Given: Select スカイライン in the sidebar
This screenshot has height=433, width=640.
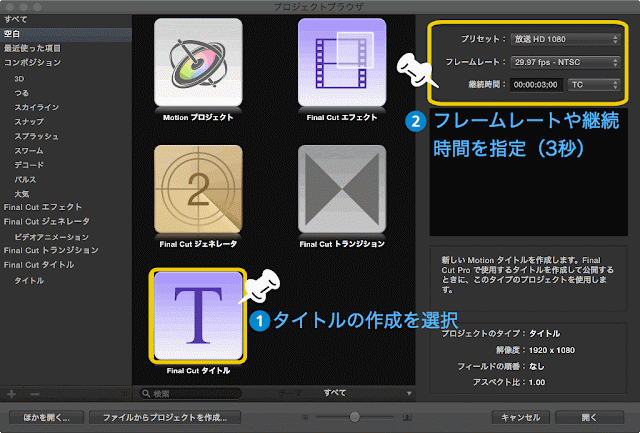Looking at the screenshot, I should (37, 107).
